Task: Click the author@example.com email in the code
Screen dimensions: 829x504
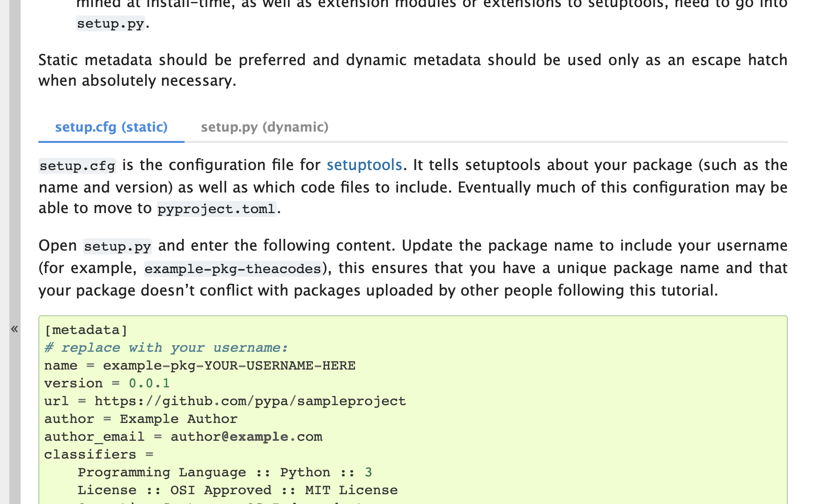Action: tap(246, 437)
